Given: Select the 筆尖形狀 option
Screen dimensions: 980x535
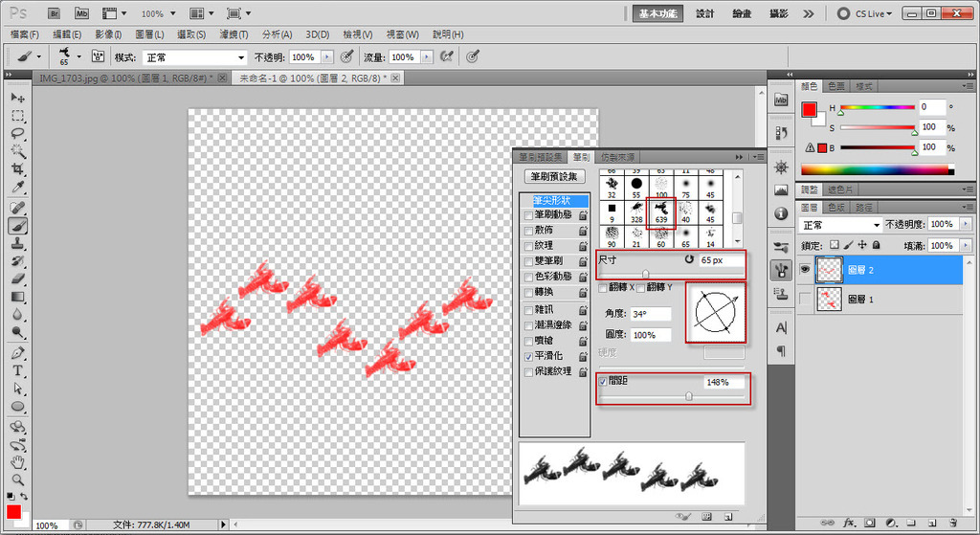Looking at the screenshot, I should [554, 201].
